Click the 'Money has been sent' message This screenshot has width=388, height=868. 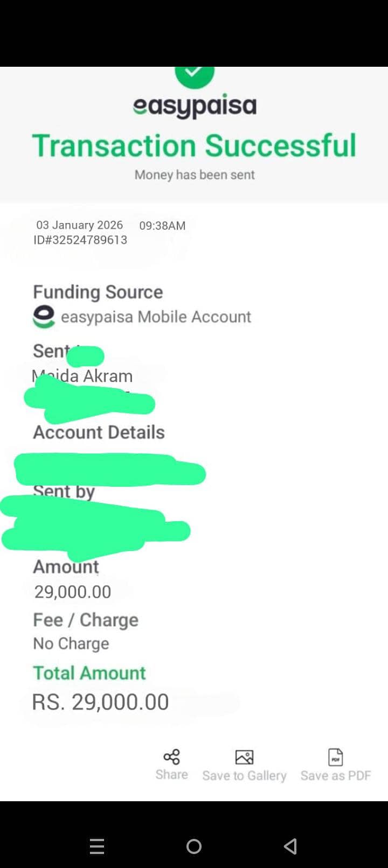pos(195,175)
